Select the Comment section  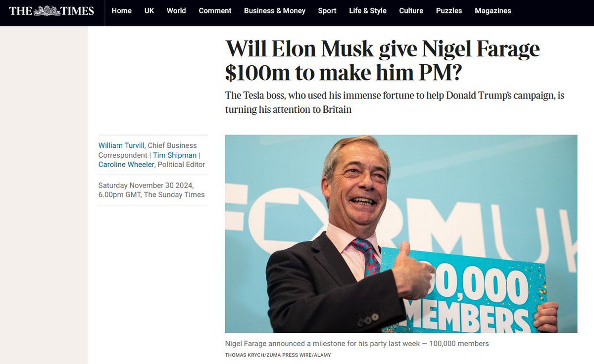pyautogui.click(x=215, y=11)
